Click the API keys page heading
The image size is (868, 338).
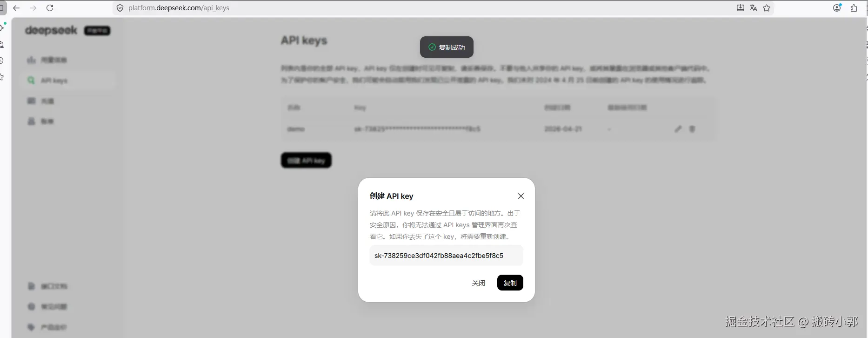tap(304, 41)
